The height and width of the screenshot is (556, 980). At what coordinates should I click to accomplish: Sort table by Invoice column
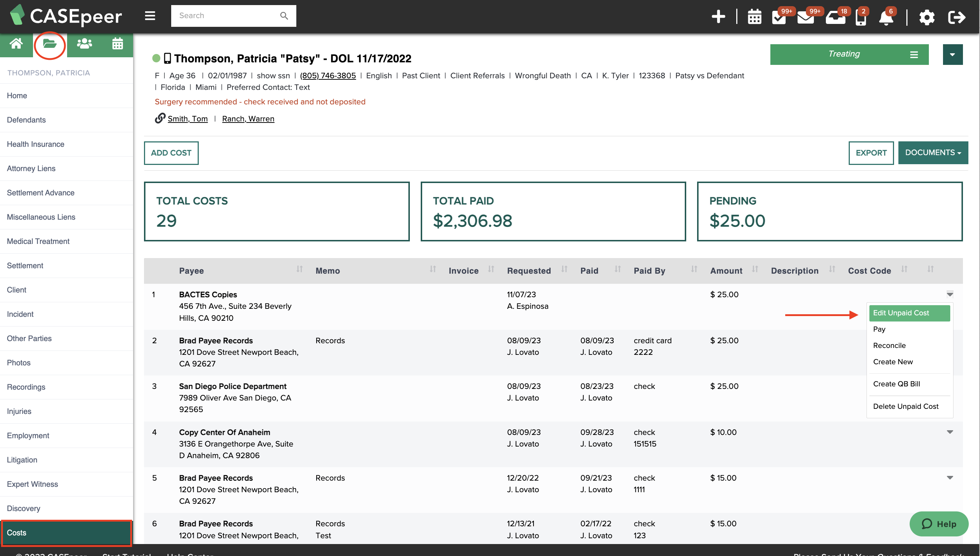click(x=491, y=270)
